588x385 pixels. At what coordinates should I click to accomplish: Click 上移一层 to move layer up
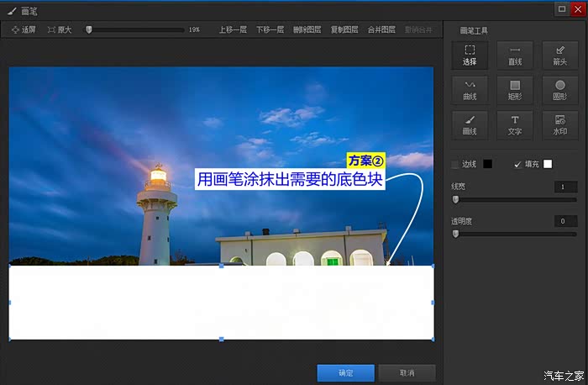(233, 29)
